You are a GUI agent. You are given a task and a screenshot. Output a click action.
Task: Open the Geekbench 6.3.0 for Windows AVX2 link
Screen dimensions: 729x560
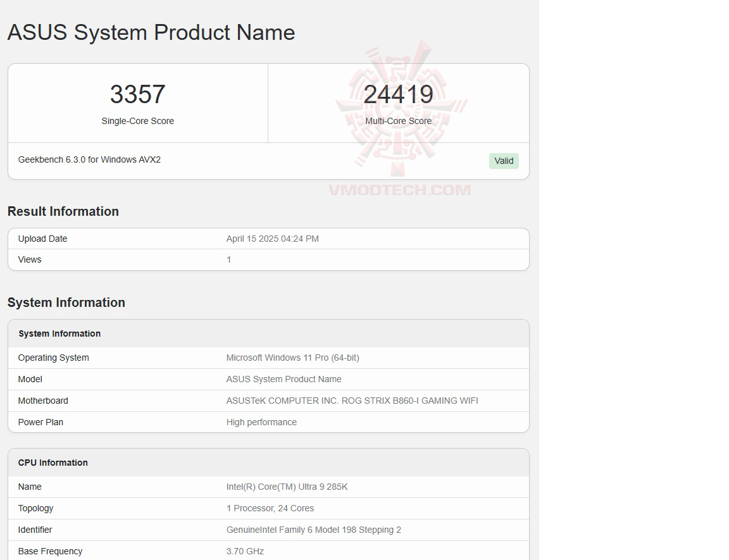[89, 159]
